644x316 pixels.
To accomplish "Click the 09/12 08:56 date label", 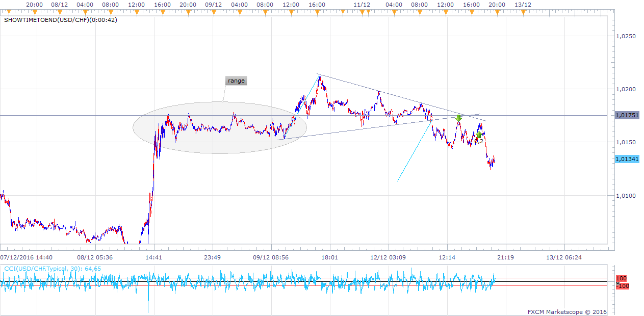I will tap(271, 257).
